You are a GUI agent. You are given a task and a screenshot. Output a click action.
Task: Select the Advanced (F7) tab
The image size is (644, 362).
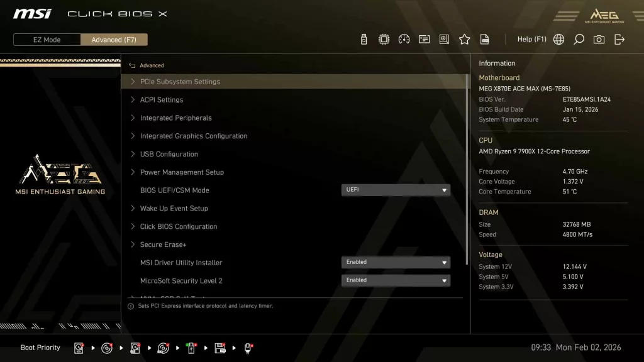coord(114,39)
